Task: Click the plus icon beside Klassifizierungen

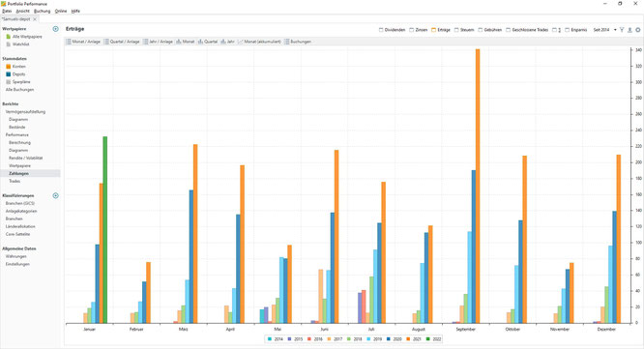Action: tap(55, 195)
